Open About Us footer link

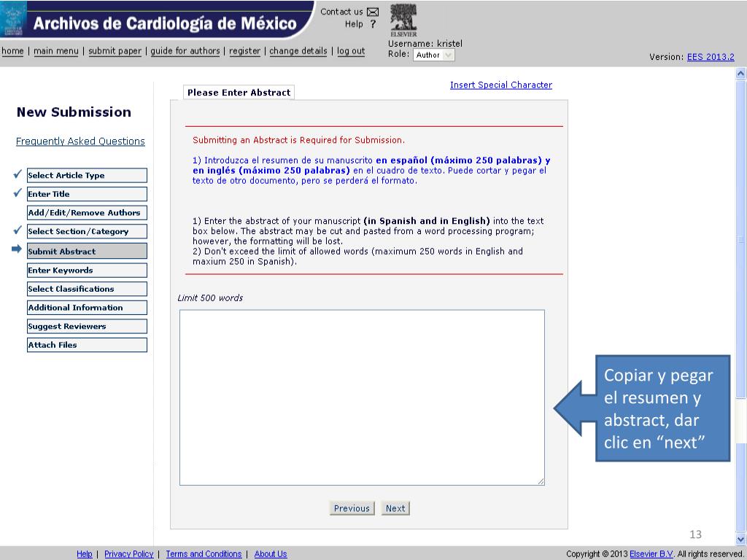point(270,554)
